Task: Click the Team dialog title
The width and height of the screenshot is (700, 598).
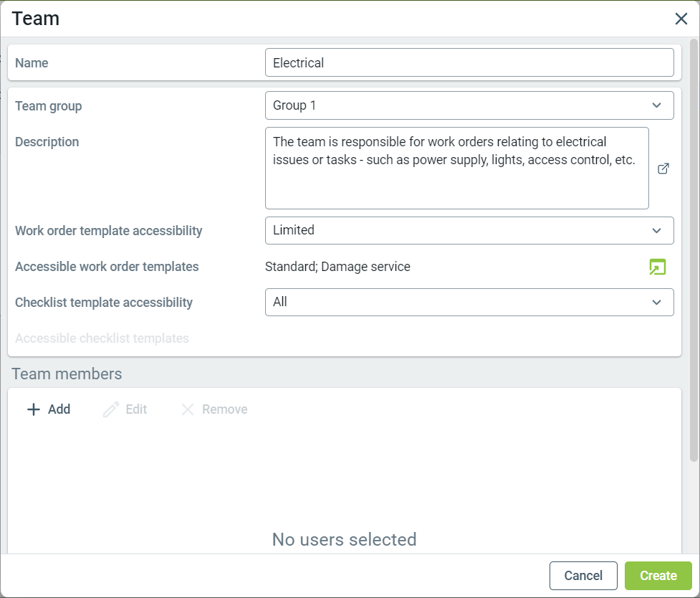Action: (35, 19)
